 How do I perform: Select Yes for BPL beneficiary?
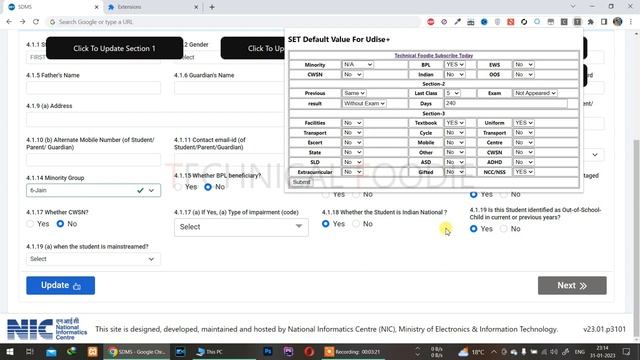point(178,187)
